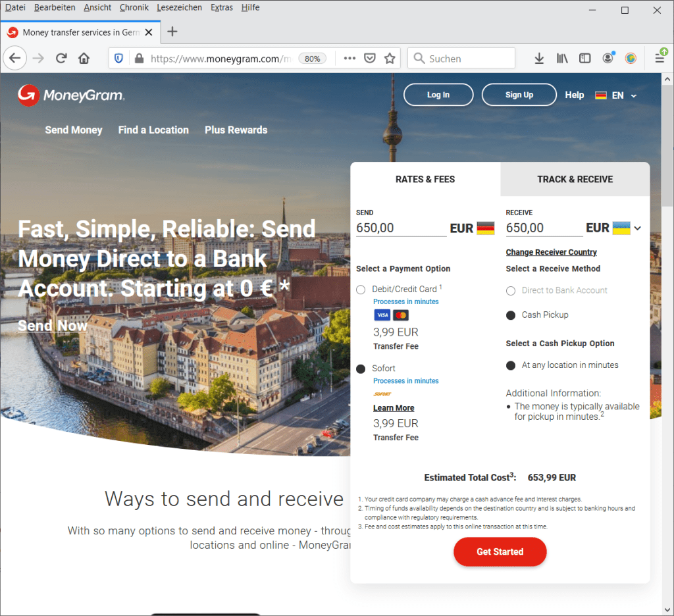
Task: Expand the receive currency country dropdown
Action: coord(637,228)
